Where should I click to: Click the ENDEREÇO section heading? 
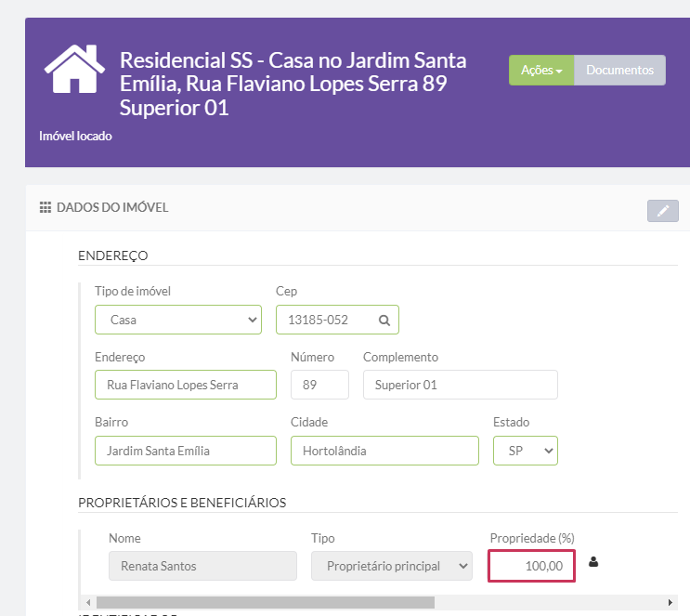[113, 256]
